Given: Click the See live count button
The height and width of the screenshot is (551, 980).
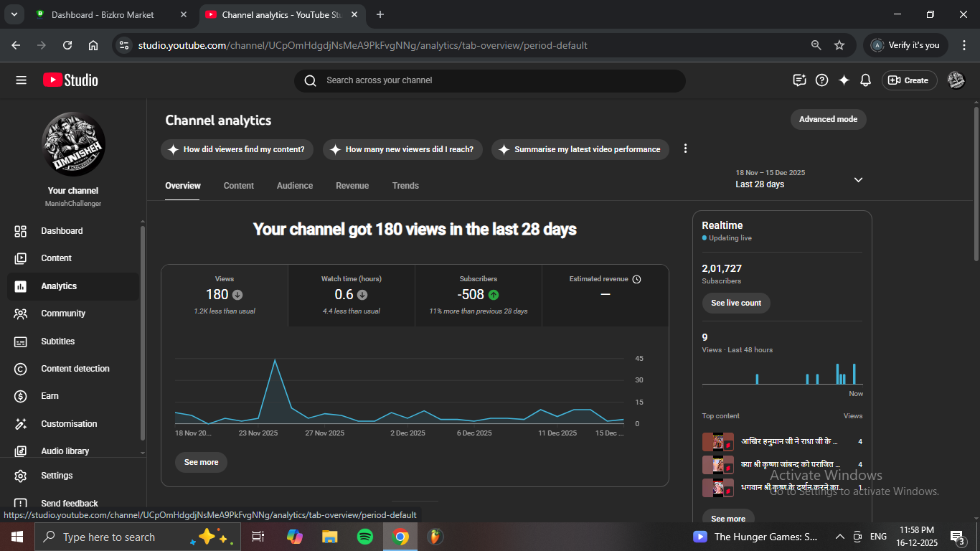Looking at the screenshot, I should [736, 303].
